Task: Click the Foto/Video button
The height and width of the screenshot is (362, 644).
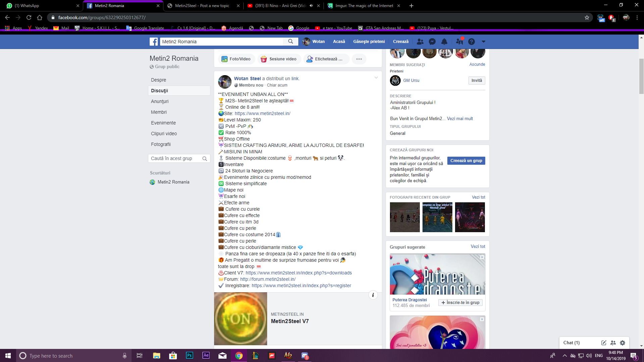Action: click(236, 59)
